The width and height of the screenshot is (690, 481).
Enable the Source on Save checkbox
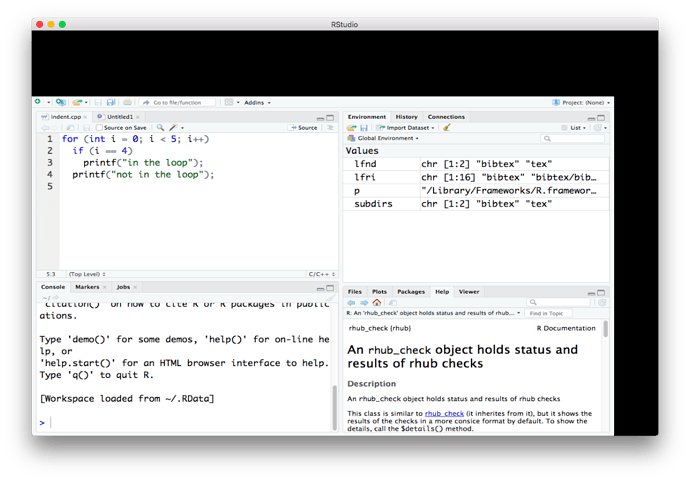click(99, 128)
